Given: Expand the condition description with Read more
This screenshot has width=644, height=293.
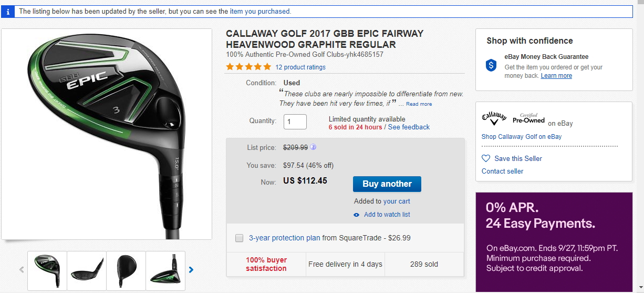Looking at the screenshot, I should (419, 104).
